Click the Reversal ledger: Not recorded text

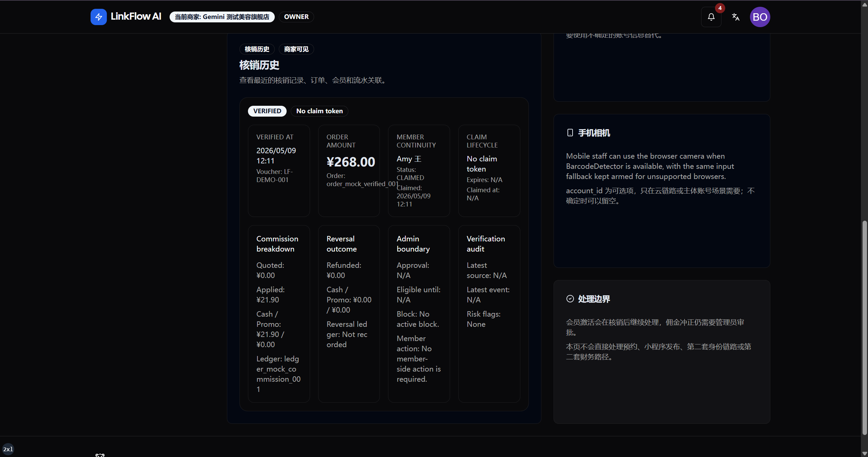[x=347, y=334]
